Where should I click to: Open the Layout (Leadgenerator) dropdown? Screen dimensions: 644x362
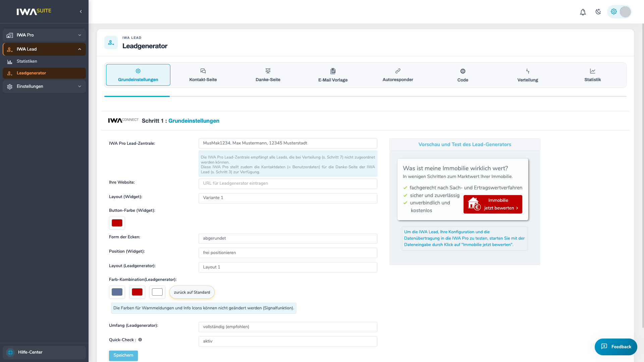(288, 267)
